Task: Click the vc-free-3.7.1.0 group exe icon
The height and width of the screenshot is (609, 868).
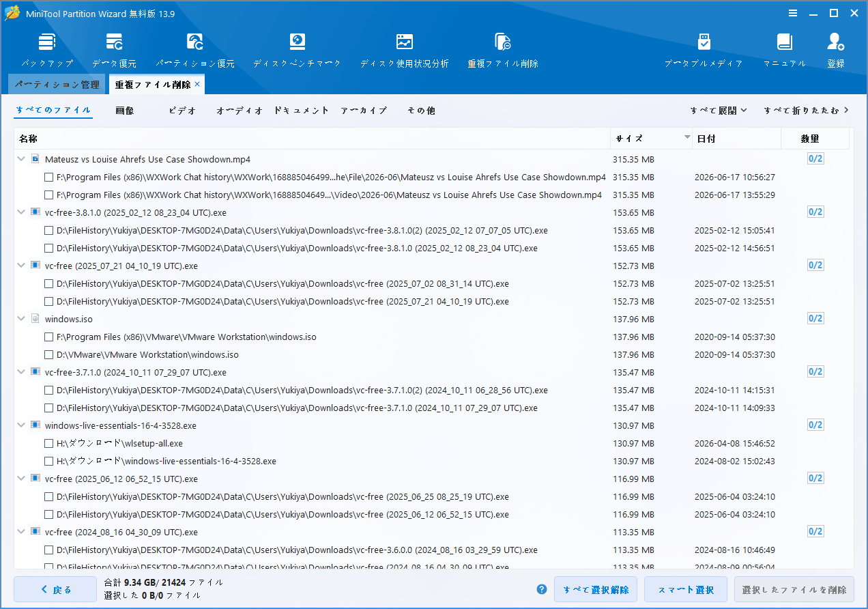Action: [x=35, y=372]
